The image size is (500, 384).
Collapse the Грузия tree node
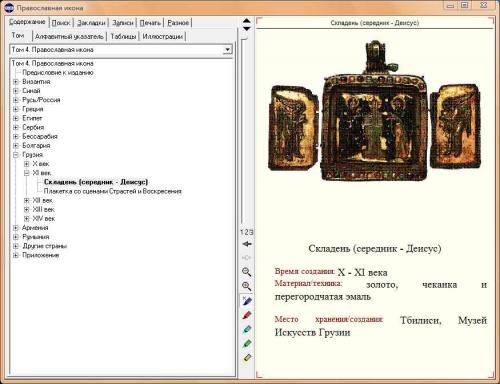[16, 155]
